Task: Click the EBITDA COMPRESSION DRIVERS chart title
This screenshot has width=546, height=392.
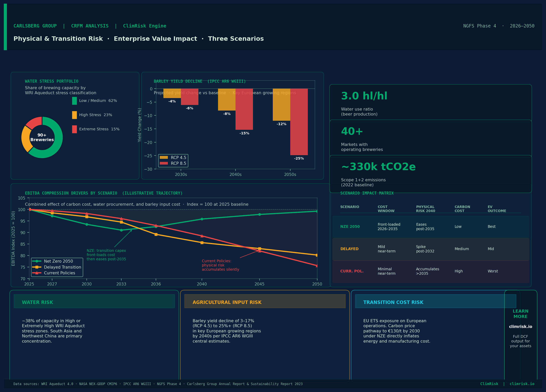Action: pos(103,193)
